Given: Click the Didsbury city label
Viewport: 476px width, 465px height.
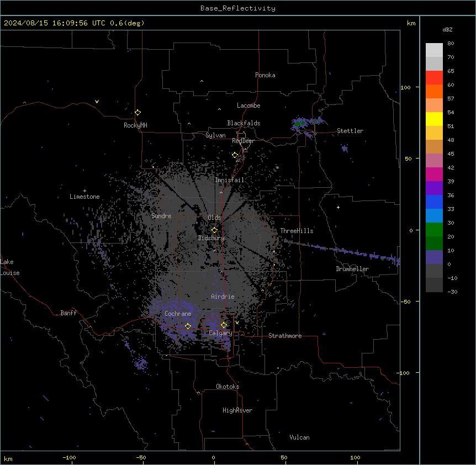Looking at the screenshot, I should [211, 238].
